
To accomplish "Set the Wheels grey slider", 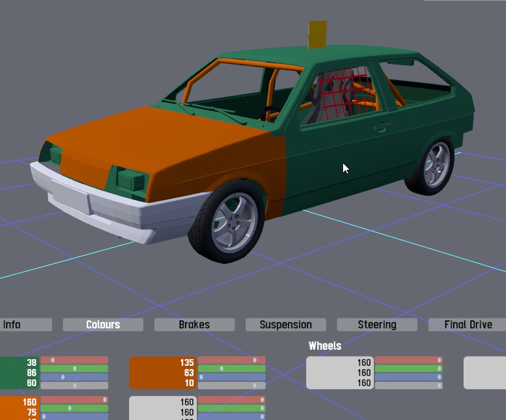I will [x=408, y=385].
